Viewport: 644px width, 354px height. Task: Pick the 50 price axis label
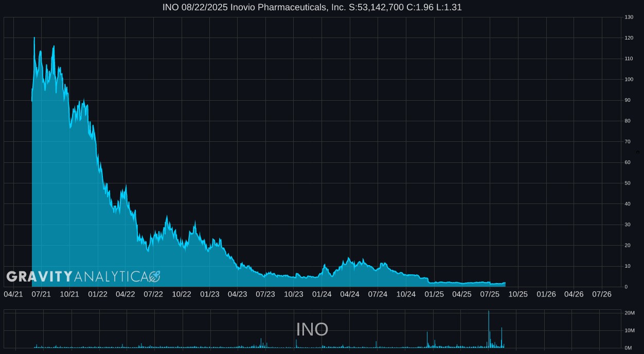628,183
